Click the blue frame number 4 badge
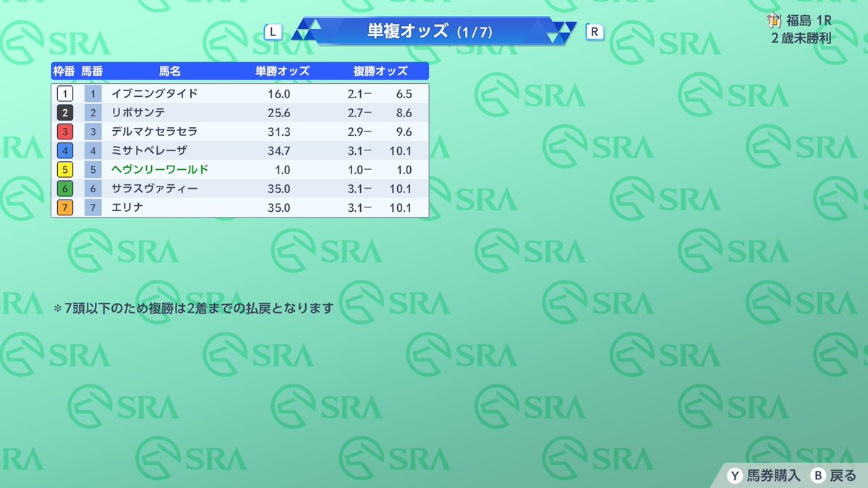Image resolution: width=868 pixels, height=488 pixels. [65, 151]
